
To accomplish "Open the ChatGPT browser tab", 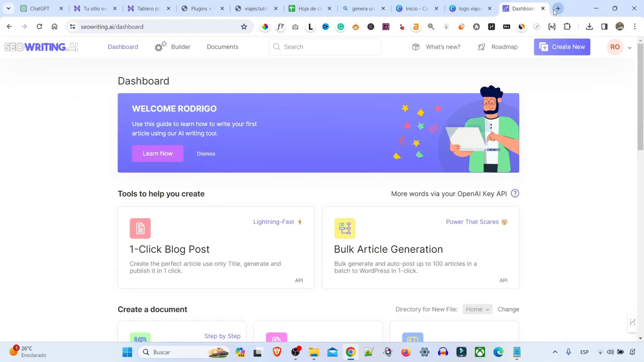I will (x=38, y=8).
